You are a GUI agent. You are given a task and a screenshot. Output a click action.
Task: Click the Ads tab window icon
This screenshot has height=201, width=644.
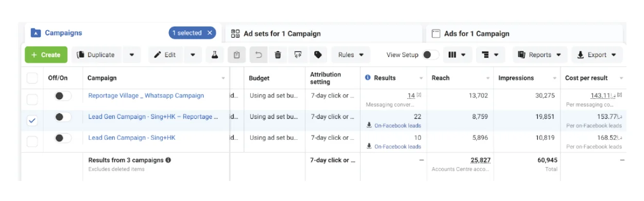click(x=436, y=33)
